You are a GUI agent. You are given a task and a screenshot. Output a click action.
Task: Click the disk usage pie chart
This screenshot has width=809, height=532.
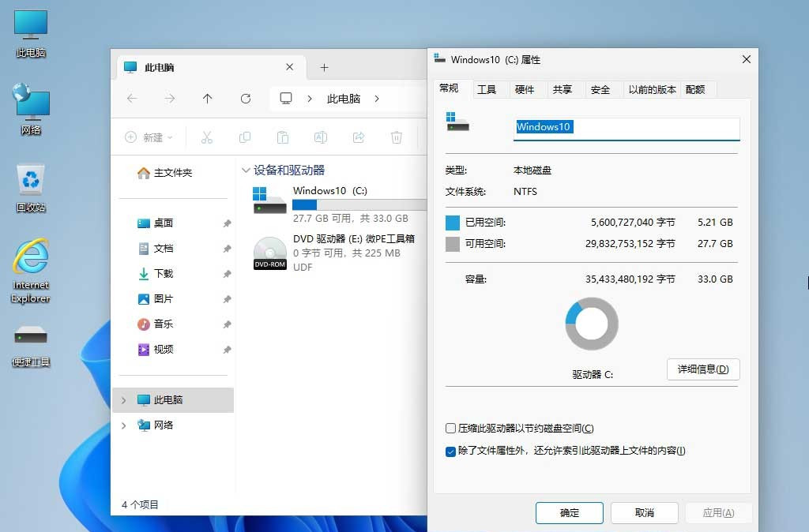click(x=591, y=324)
